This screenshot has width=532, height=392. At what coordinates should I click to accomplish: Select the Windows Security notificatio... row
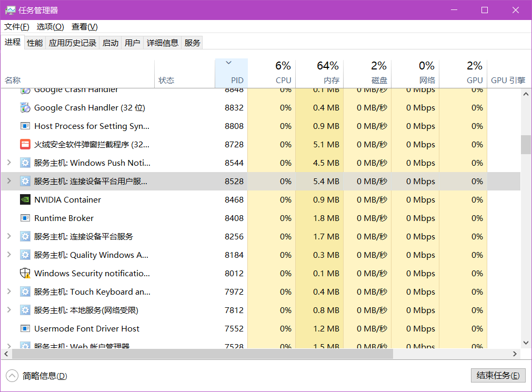(x=260, y=273)
